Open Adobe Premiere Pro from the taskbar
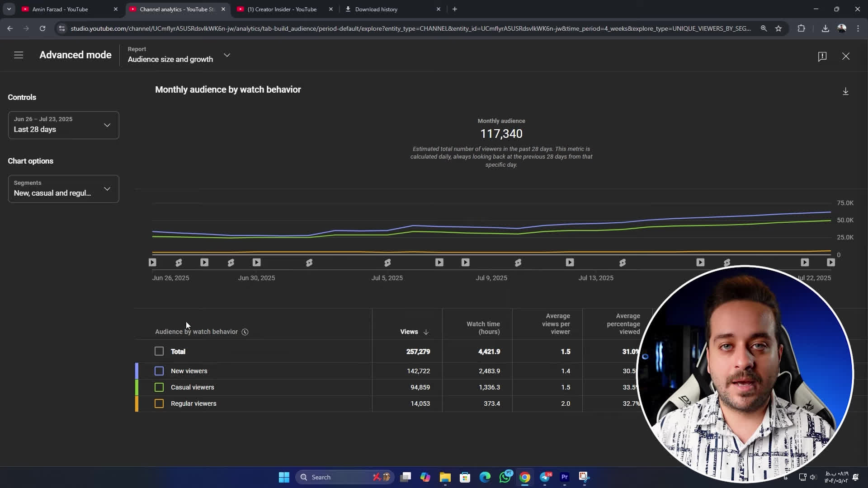 (x=565, y=477)
